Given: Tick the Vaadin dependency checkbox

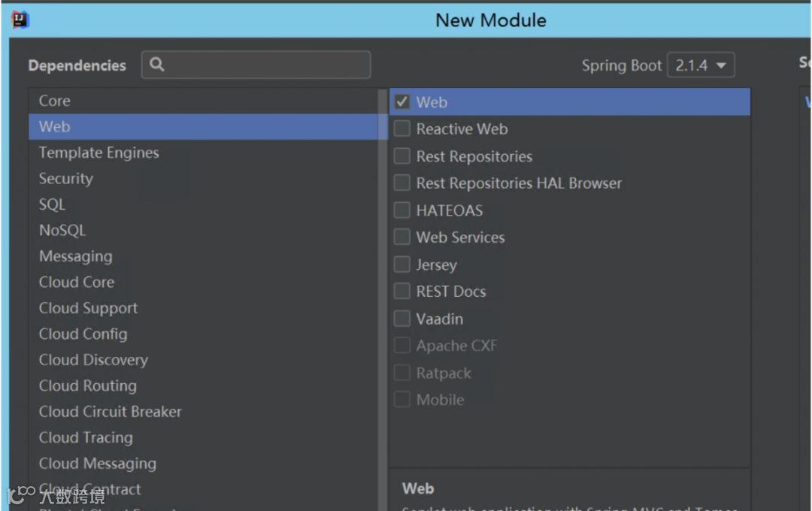Looking at the screenshot, I should click(401, 319).
